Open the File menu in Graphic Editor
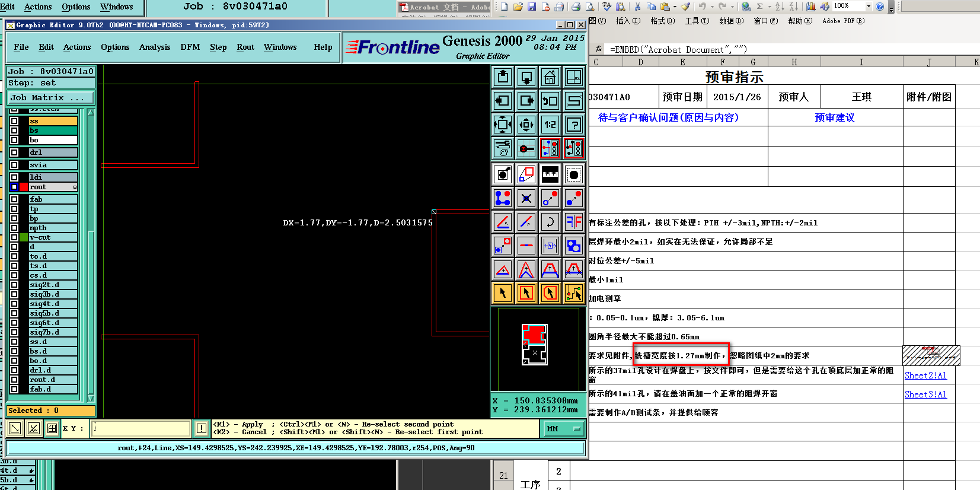 tap(21, 47)
